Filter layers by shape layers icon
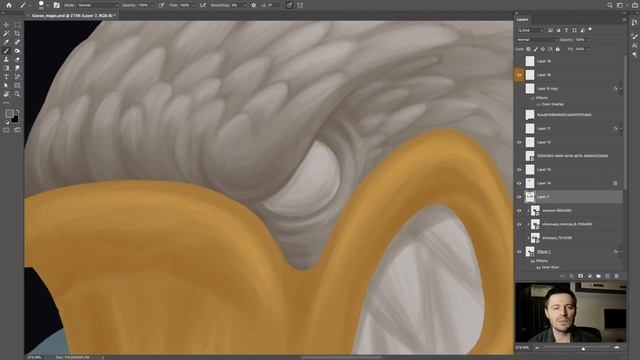 click(574, 30)
